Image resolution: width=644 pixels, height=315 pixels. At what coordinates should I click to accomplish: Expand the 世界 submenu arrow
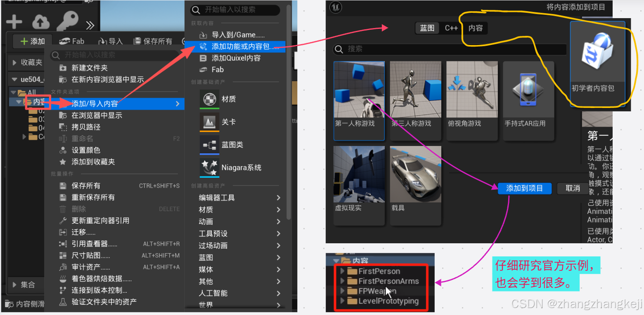pos(279,305)
